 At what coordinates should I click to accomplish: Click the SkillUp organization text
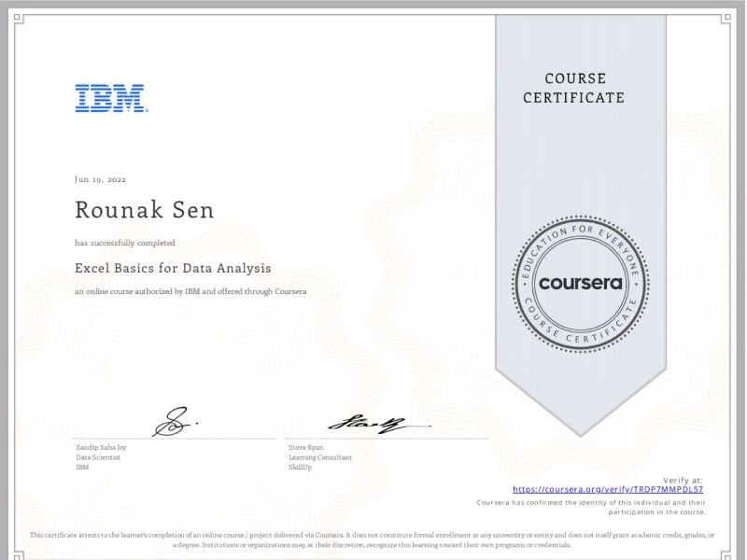(300, 468)
